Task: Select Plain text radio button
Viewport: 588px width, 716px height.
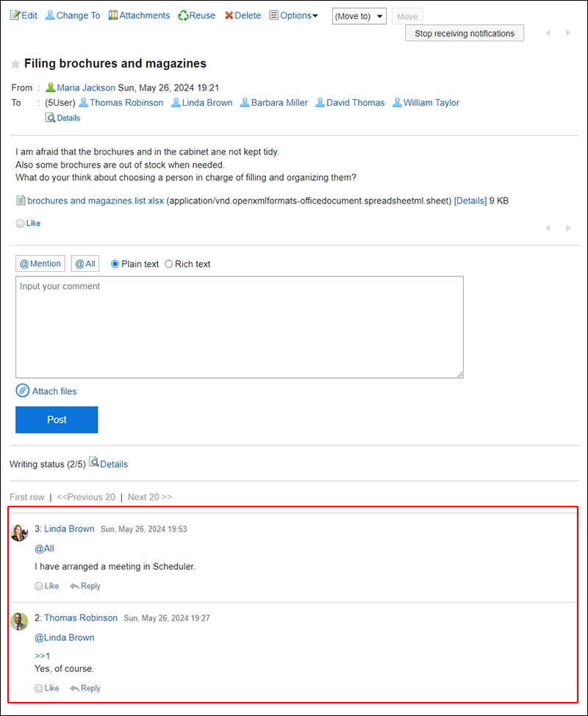Action: click(x=115, y=264)
